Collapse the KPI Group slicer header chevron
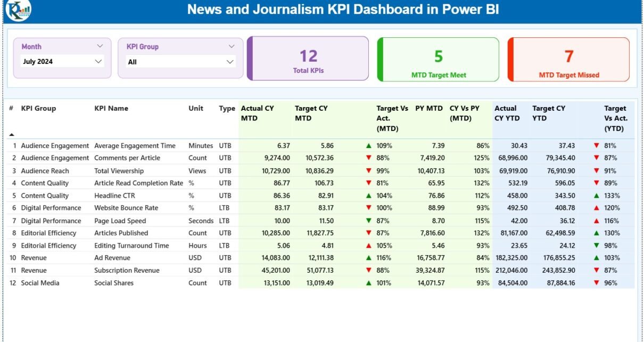This screenshot has height=342, width=644. tap(232, 46)
